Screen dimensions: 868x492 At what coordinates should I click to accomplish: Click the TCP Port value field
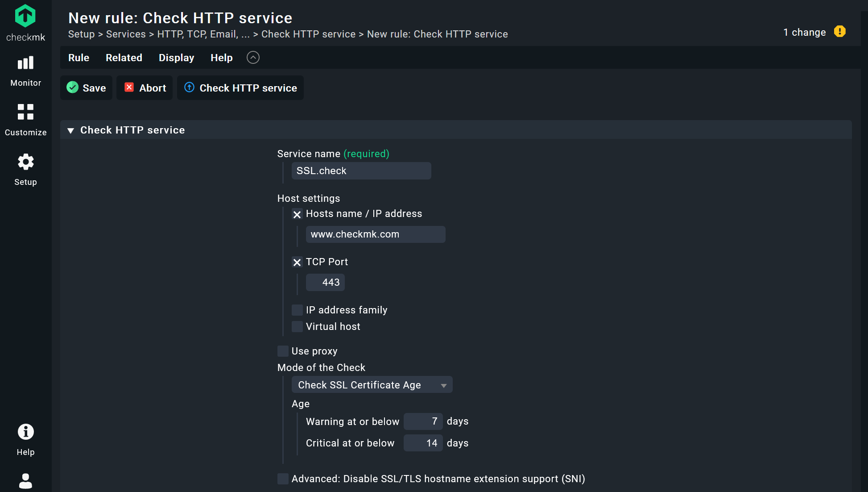click(x=325, y=282)
